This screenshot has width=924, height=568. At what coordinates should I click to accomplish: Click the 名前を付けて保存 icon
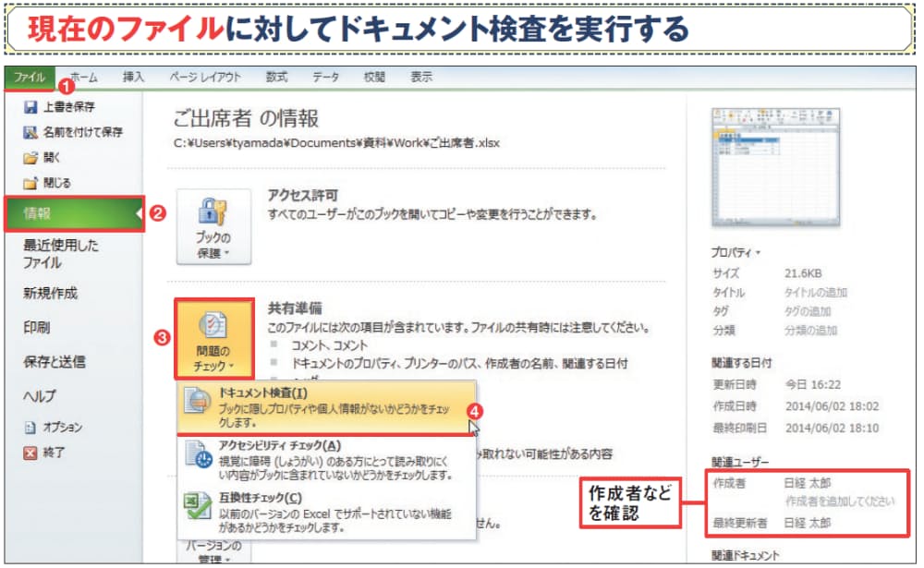tap(30, 132)
